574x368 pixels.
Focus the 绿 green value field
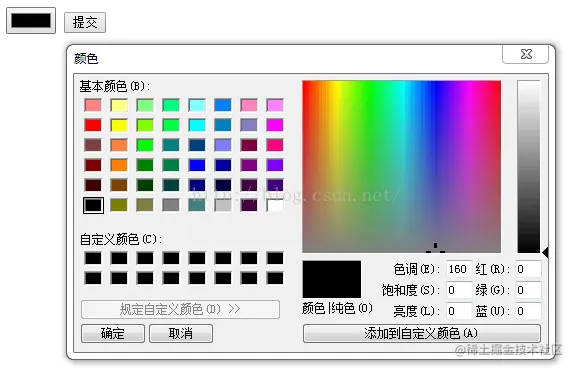point(528,290)
